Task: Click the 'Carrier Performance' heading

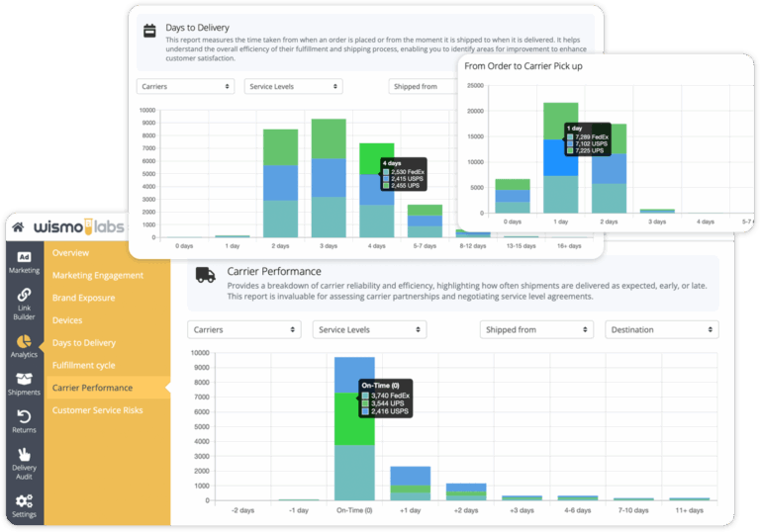Action: click(274, 271)
